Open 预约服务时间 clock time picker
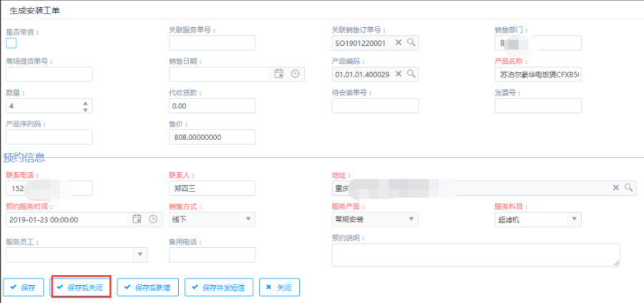Image resolution: width=644 pixels, height=303 pixels. pyautogui.click(x=152, y=219)
